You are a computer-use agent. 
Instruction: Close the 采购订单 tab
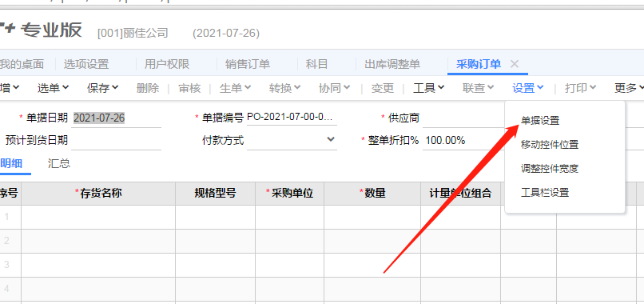coord(515,64)
